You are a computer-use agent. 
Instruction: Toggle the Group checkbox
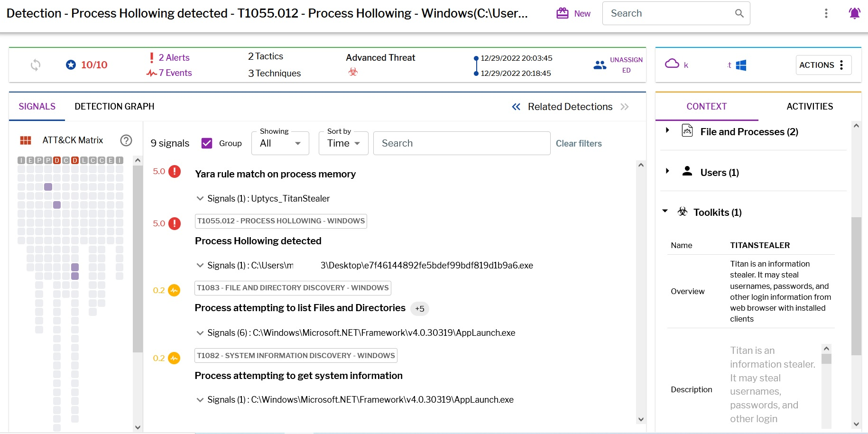(207, 143)
